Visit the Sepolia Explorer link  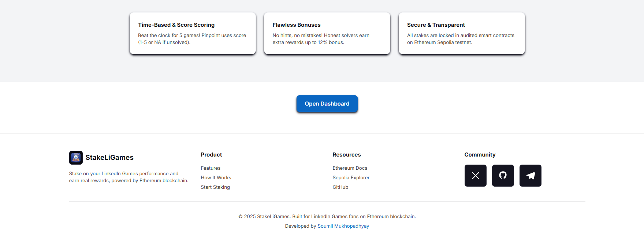click(x=351, y=177)
